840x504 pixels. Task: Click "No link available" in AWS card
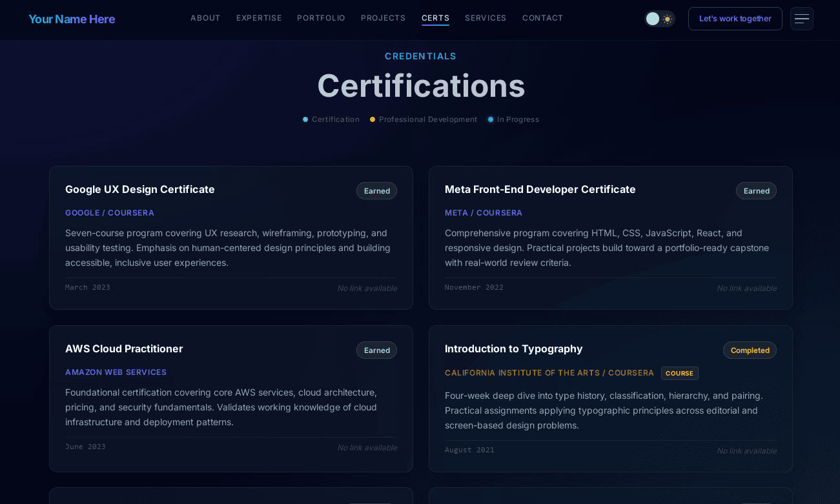coord(367,447)
